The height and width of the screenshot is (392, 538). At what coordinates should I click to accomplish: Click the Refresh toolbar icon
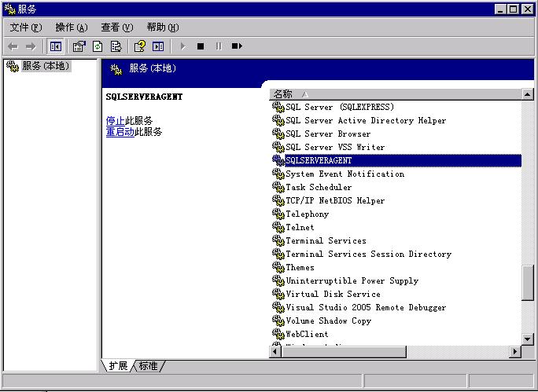click(98, 46)
